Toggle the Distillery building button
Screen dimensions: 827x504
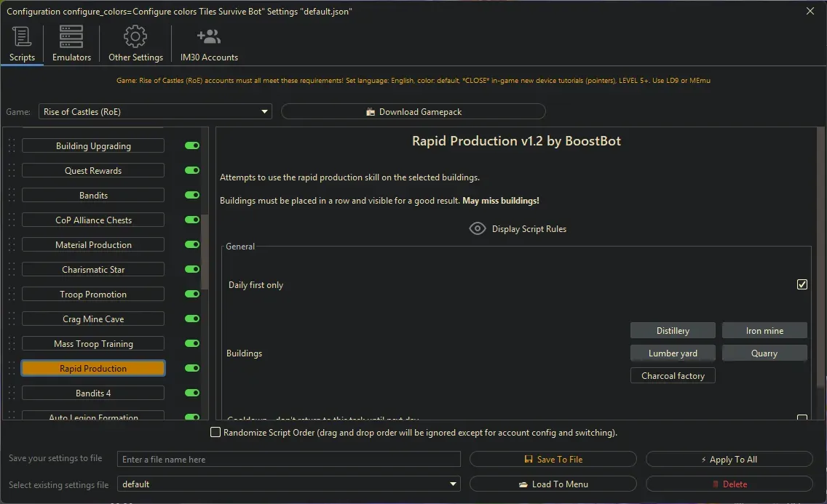673,331
